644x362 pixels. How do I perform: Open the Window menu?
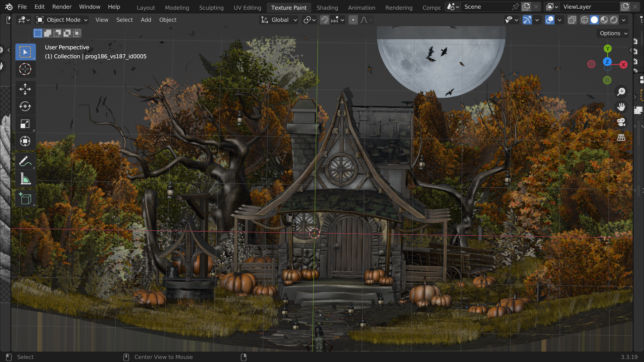[90, 7]
